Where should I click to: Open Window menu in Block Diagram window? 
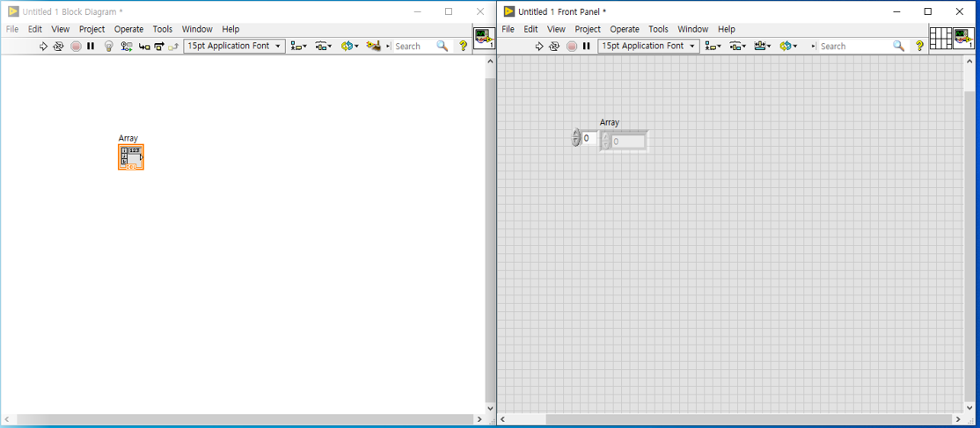tap(197, 29)
